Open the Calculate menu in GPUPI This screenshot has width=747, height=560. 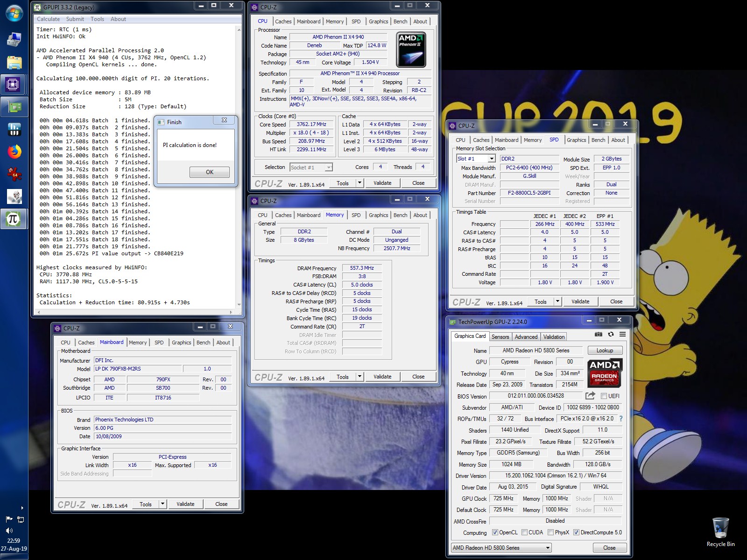(x=49, y=19)
